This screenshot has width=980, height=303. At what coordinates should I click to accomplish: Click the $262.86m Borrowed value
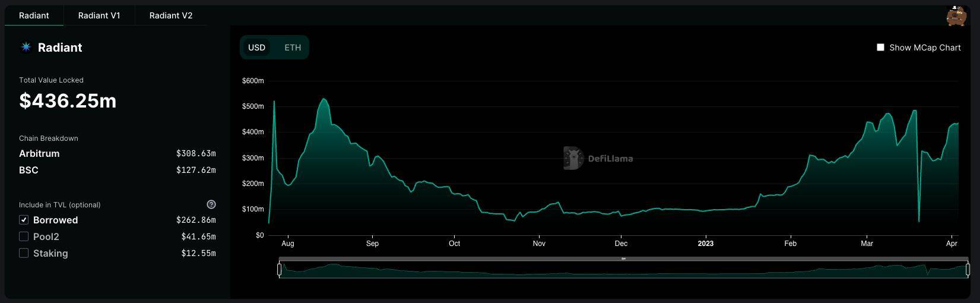point(196,220)
